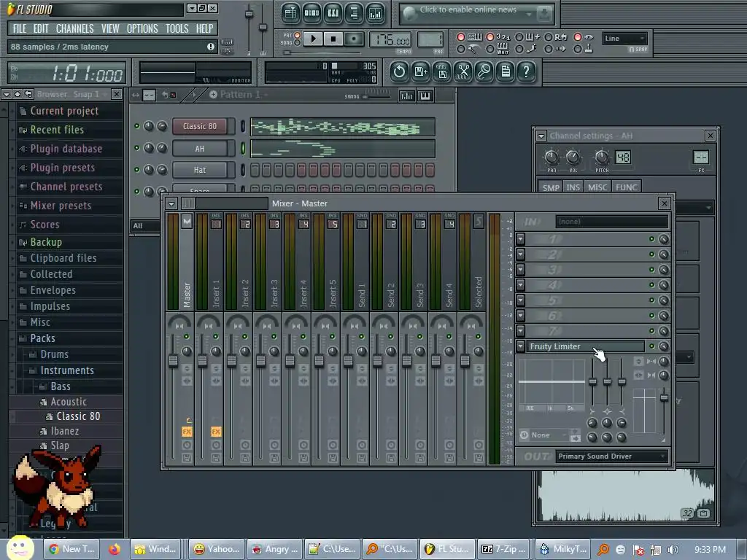
Task: Open effect slot 1 dropdown arrow in mixer
Action: pos(521,239)
